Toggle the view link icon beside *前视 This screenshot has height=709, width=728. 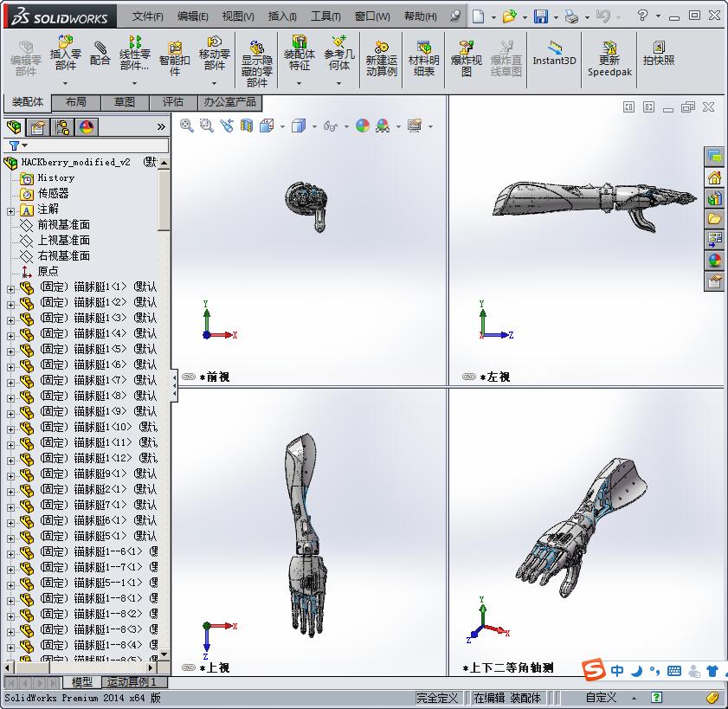(x=189, y=377)
